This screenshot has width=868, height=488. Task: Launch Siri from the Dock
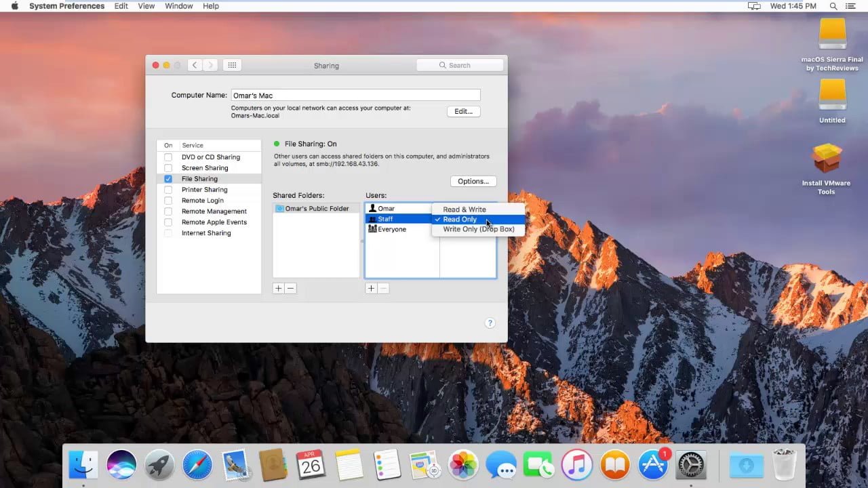tap(121, 465)
